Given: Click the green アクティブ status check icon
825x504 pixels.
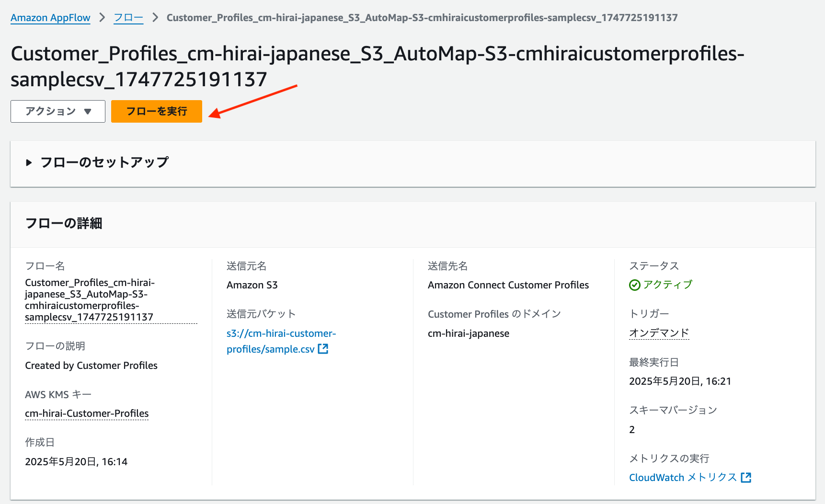Looking at the screenshot, I should point(635,285).
